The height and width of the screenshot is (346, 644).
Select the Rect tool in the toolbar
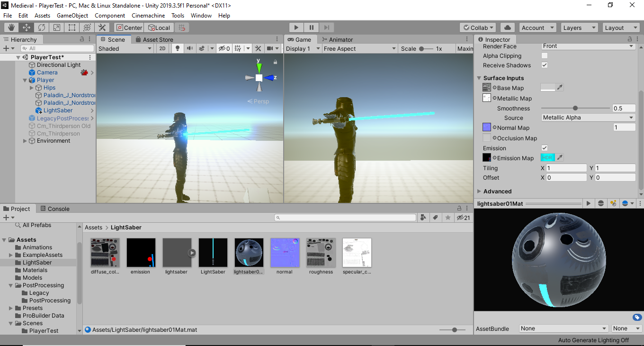[x=72, y=27]
